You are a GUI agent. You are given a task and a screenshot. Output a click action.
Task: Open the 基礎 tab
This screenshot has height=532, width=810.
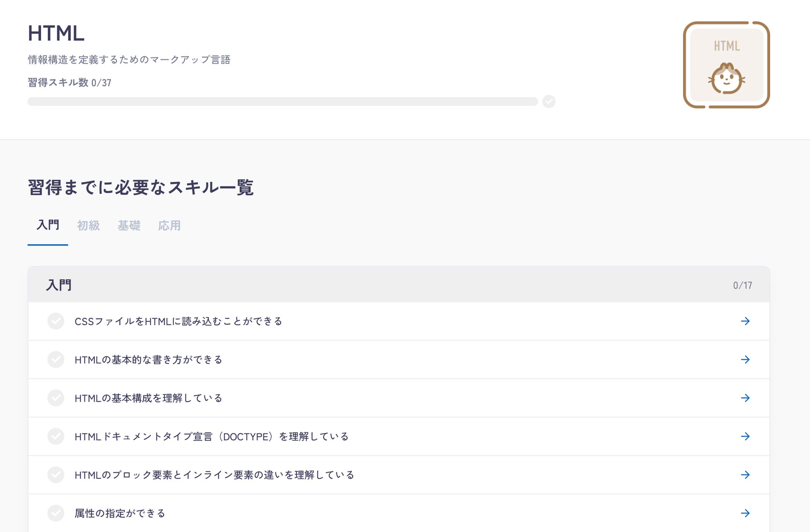129,225
